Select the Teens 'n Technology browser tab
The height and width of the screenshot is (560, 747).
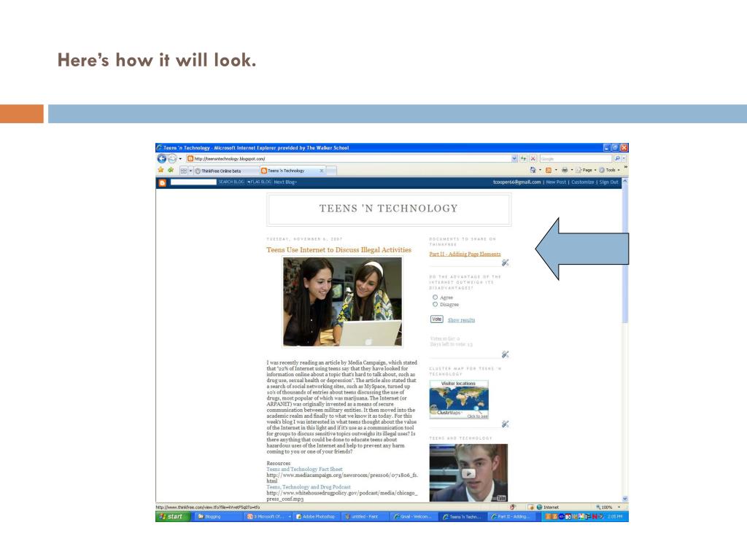[x=293, y=171]
